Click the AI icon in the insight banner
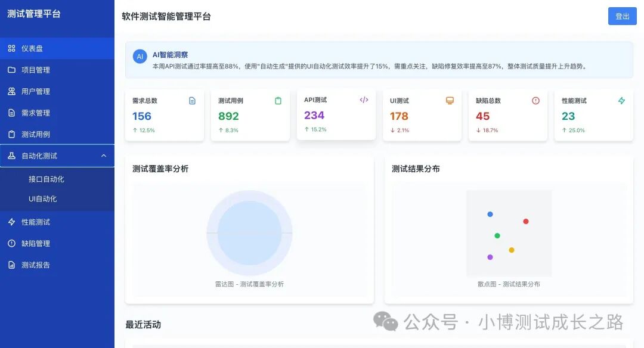Screen dimensions: 644x348 point(140,57)
